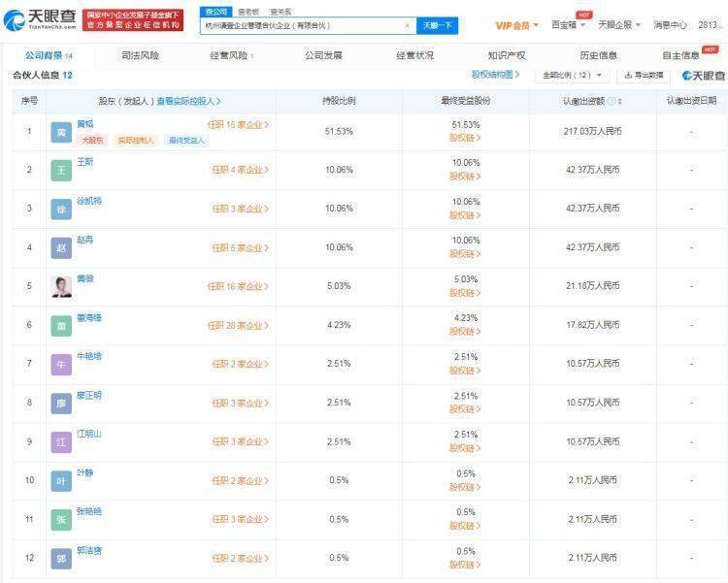Click the 天眼一下 search button
The height and width of the screenshot is (583, 728).
pyautogui.click(x=438, y=25)
